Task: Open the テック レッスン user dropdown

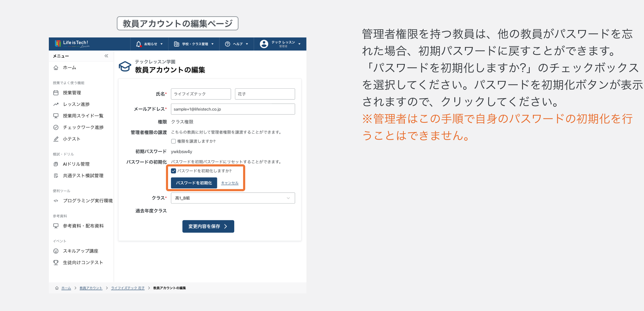Action: (x=299, y=44)
